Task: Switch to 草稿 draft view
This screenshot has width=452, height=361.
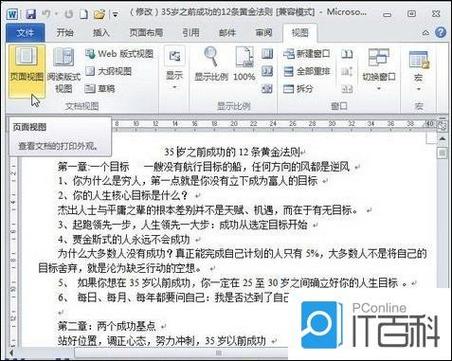Action: click(x=100, y=88)
